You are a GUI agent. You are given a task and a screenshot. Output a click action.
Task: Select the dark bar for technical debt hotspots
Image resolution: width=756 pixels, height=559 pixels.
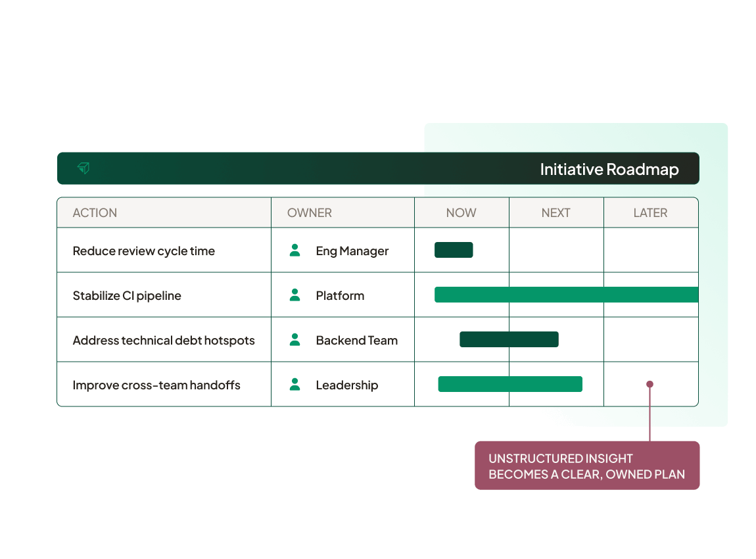coord(509,339)
